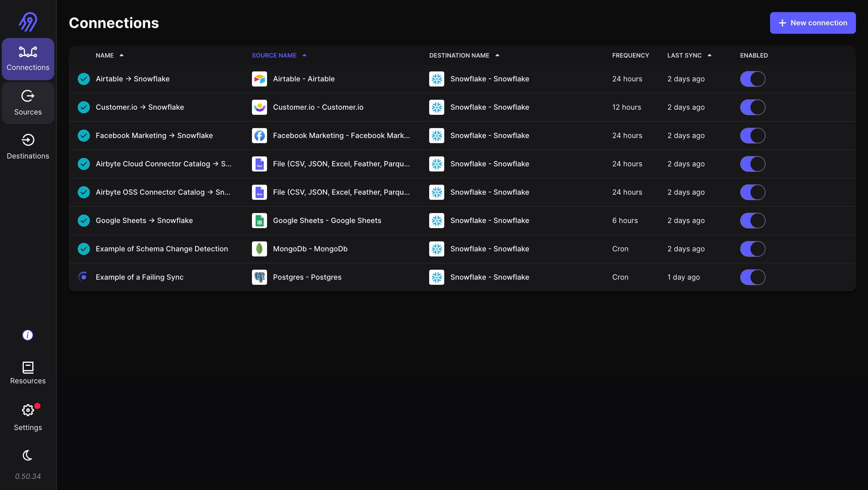Open Settings in the sidebar
The image size is (868, 490).
(28, 418)
